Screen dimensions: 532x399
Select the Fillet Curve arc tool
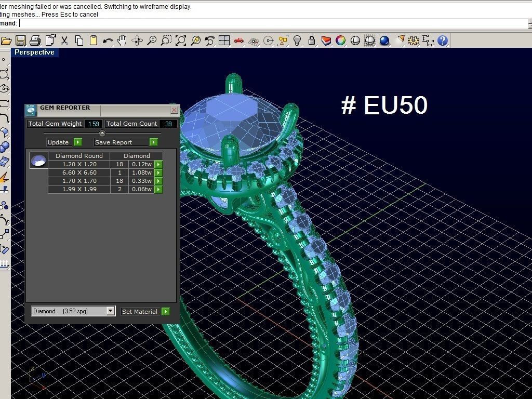[4, 118]
